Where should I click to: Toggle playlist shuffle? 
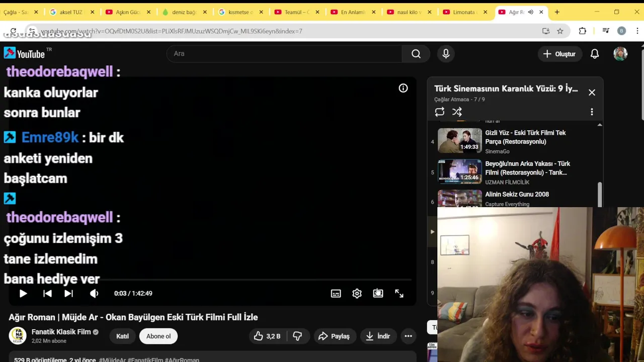pos(457,112)
